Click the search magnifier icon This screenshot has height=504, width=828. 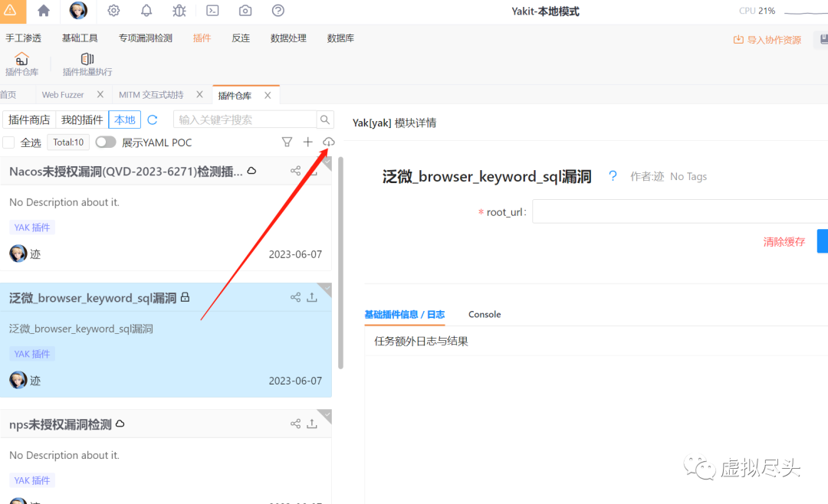click(325, 119)
